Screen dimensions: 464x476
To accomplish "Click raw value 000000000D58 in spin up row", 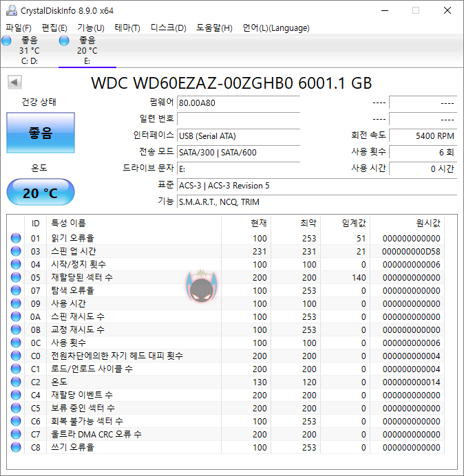I will coord(411,251).
